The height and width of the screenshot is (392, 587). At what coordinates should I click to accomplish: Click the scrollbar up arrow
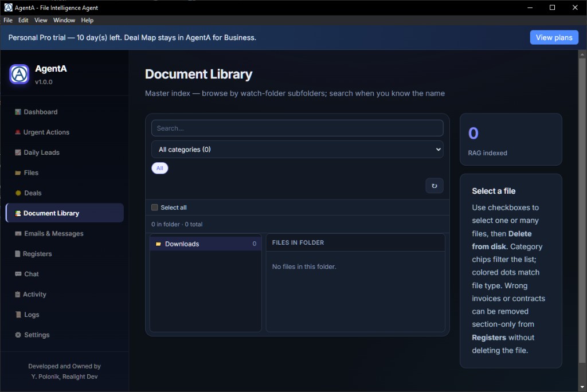point(582,54)
